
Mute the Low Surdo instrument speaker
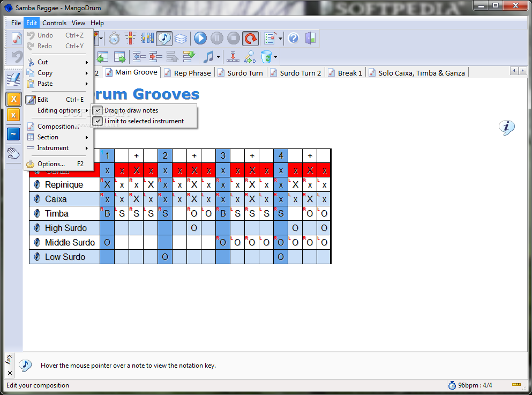[37, 257]
